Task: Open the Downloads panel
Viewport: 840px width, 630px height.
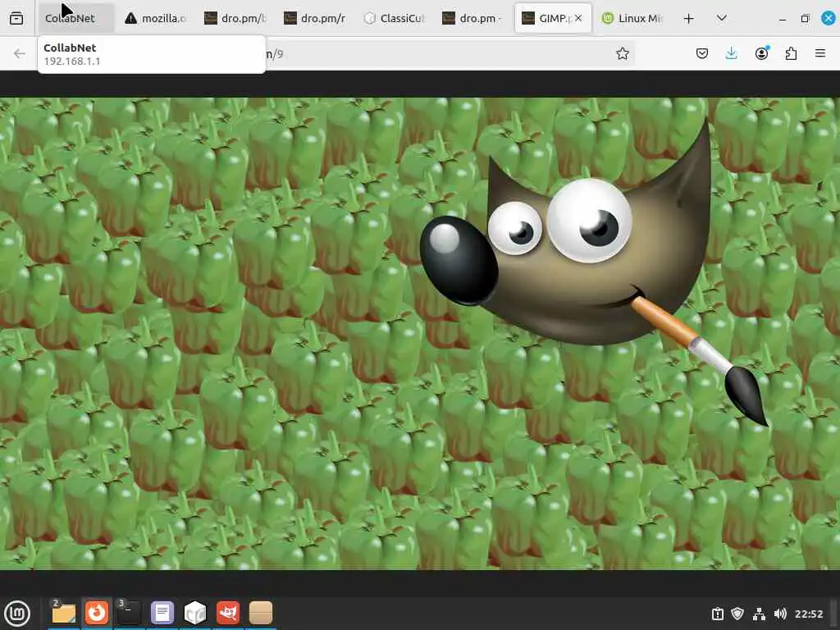Action: click(731, 53)
